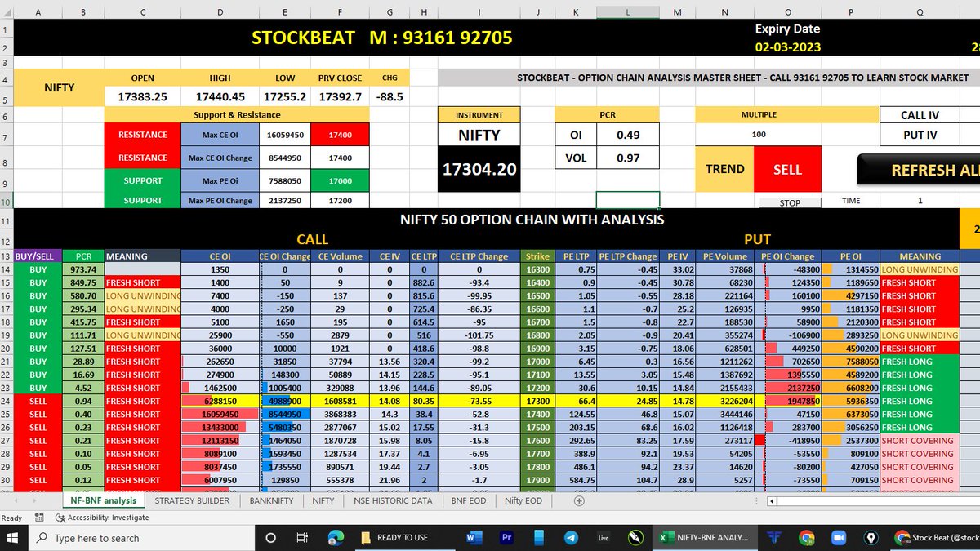Click the red SELL trend cell
The height and width of the screenshot is (551, 980).
coord(787,169)
